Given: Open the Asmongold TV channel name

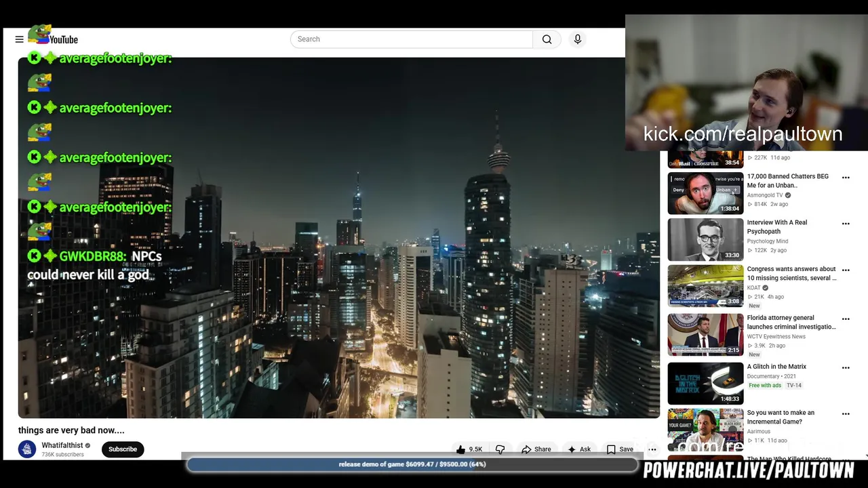Looking at the screenshot, I should [x=765, y=195].
